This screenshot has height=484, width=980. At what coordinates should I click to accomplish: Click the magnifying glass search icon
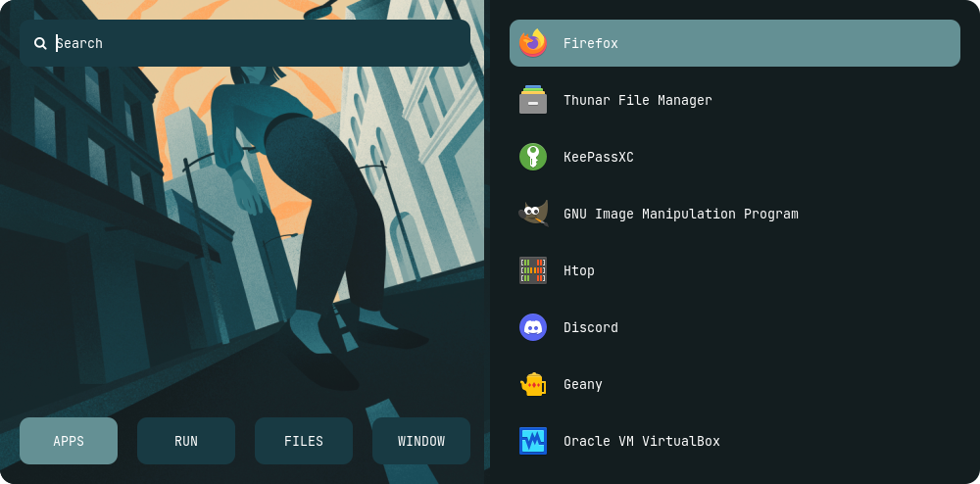[40, 43]
